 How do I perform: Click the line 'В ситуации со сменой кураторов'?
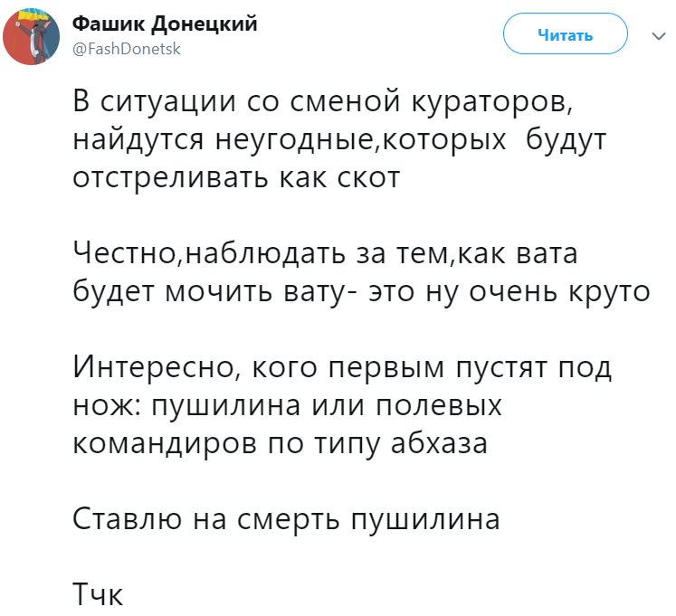coord(323,103)
